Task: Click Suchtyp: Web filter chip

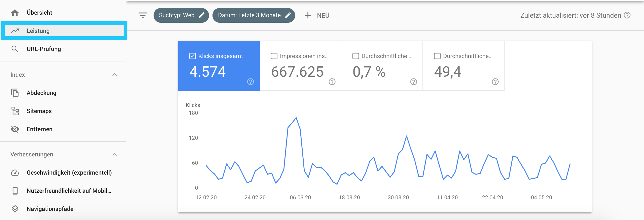Action: point(181,15)
